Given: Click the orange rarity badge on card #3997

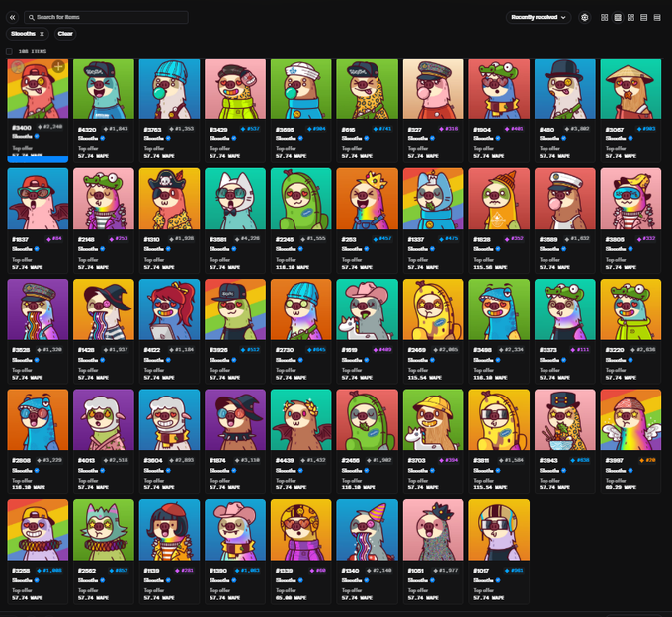Looking at the screenshot, I should 647,460.
